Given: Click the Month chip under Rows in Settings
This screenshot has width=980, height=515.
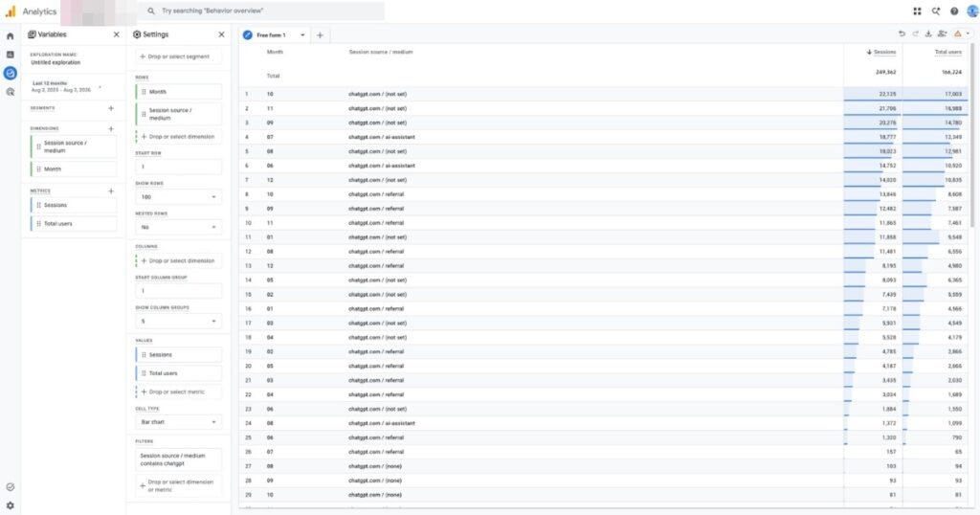Looking at the screenshot, I should pos(179,92).
